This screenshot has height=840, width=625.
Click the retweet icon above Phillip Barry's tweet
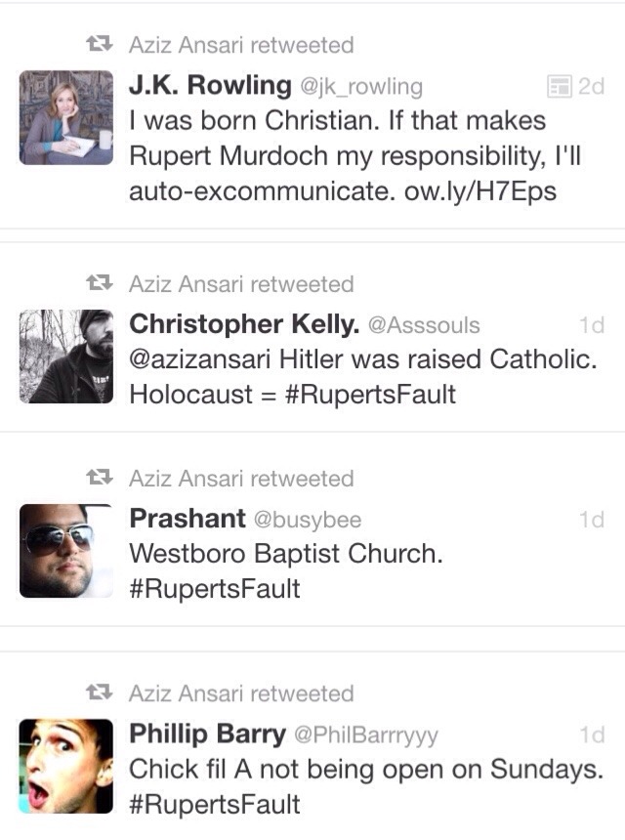pos(99,694)
